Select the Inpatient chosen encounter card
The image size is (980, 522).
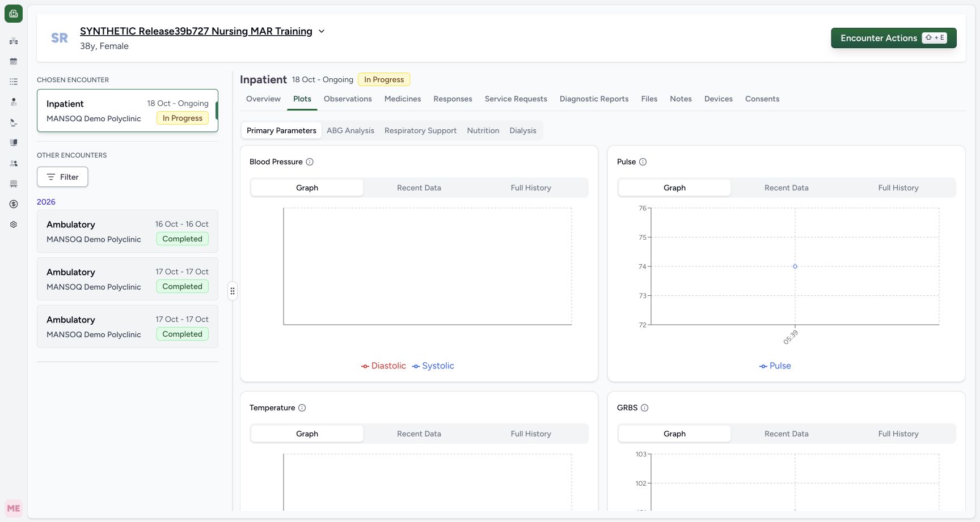[128, 111]
